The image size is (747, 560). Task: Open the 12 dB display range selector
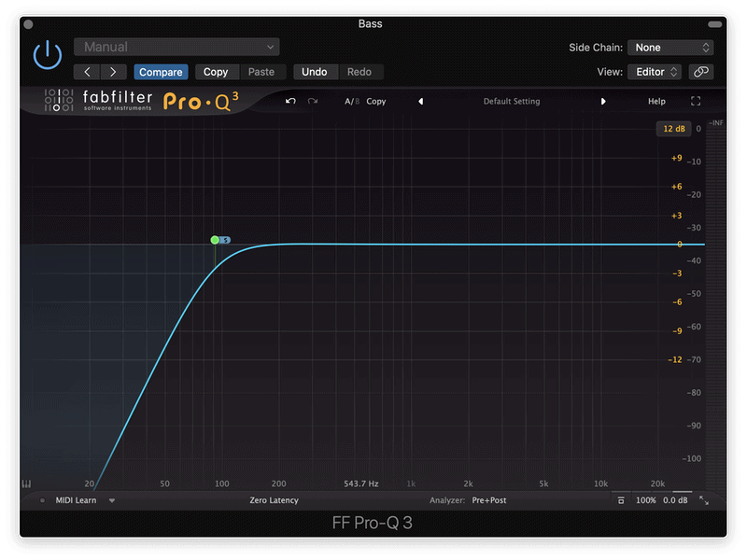coord(673,129)
